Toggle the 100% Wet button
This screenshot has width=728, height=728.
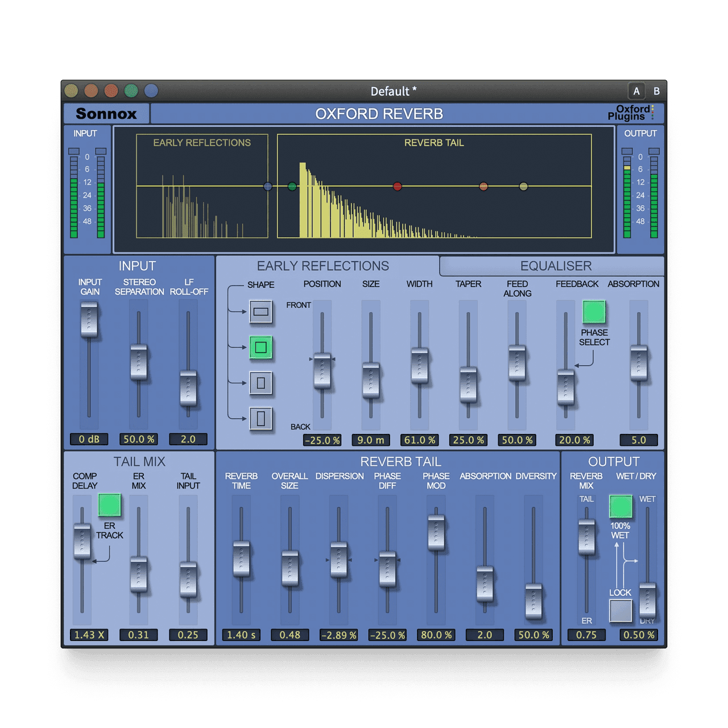[x=621, y=506]
